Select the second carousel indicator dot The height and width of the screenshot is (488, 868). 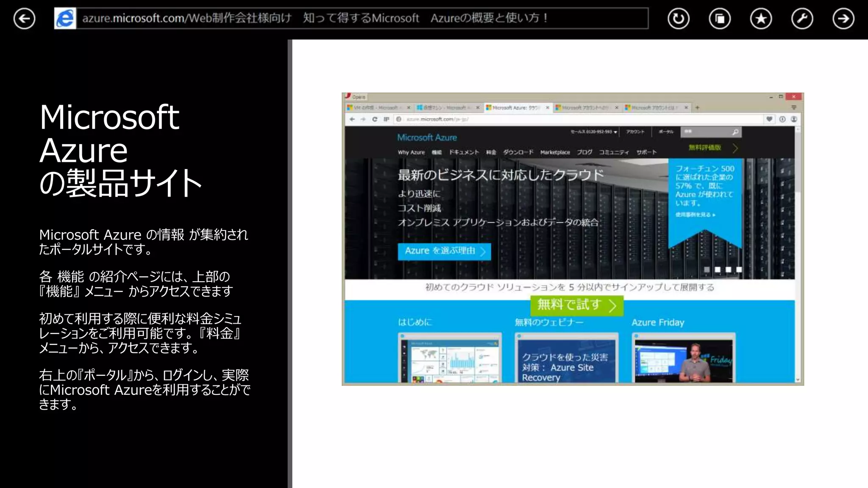click(x=718, y=269)
